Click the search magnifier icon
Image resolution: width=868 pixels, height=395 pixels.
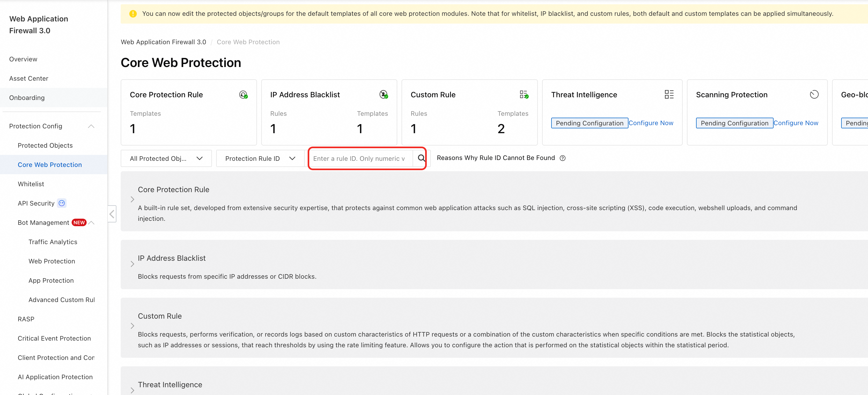[x=421, y=158]
